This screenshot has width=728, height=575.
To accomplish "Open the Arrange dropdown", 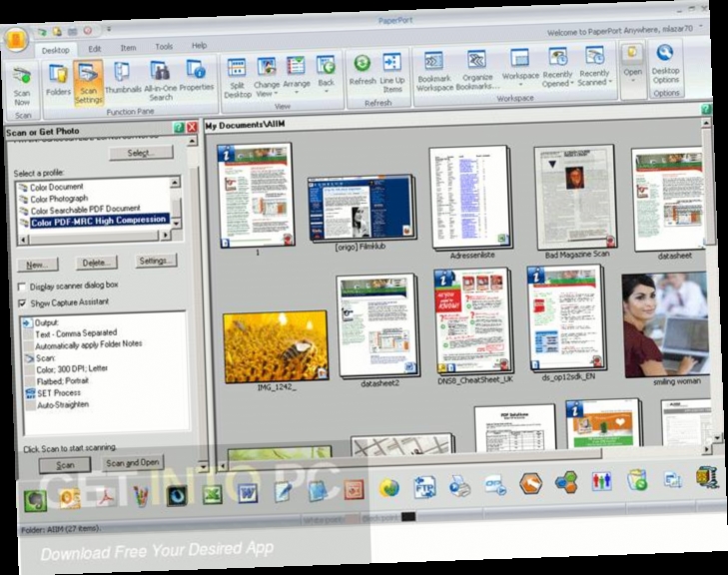I will click(297, 75).
